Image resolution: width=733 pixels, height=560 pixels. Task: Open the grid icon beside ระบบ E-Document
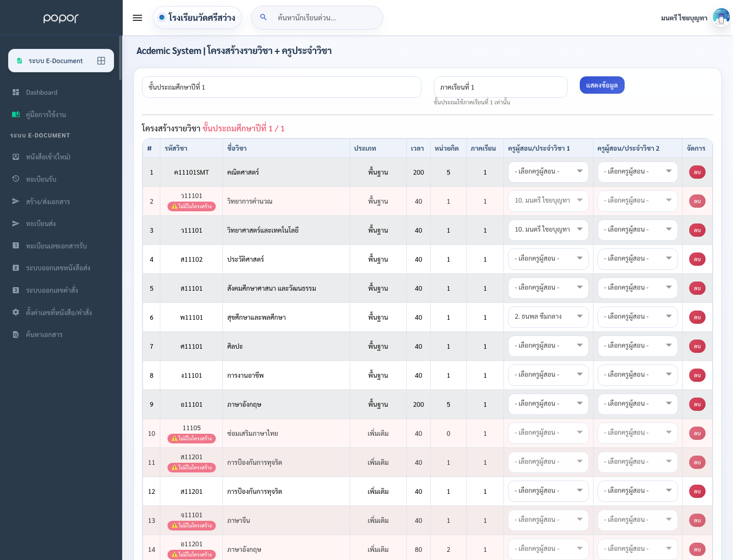point(101,61)
